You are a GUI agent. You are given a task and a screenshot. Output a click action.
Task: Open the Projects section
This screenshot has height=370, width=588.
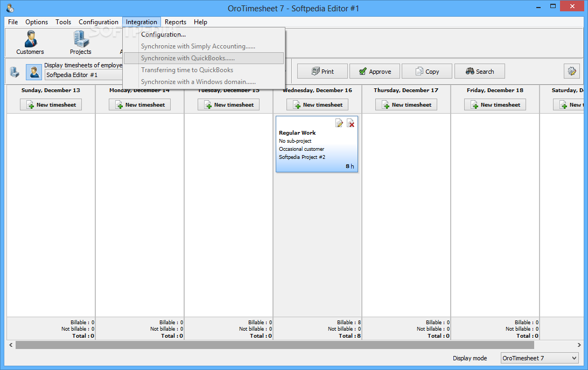[x=81, y=43]
